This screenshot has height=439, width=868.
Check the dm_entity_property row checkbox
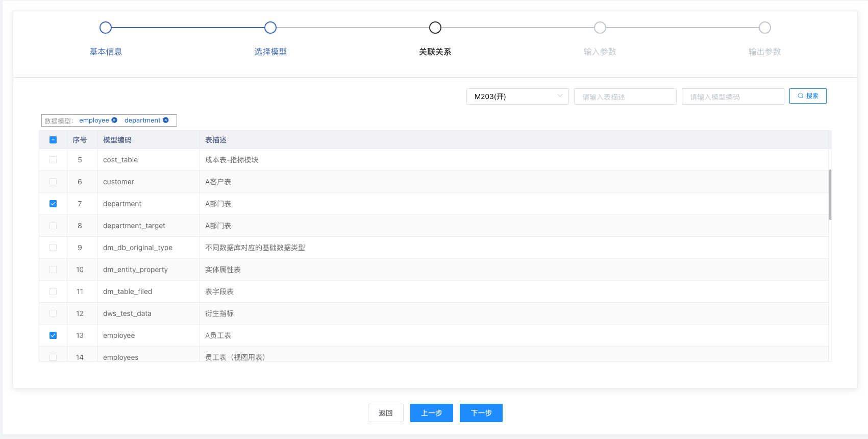53,270
